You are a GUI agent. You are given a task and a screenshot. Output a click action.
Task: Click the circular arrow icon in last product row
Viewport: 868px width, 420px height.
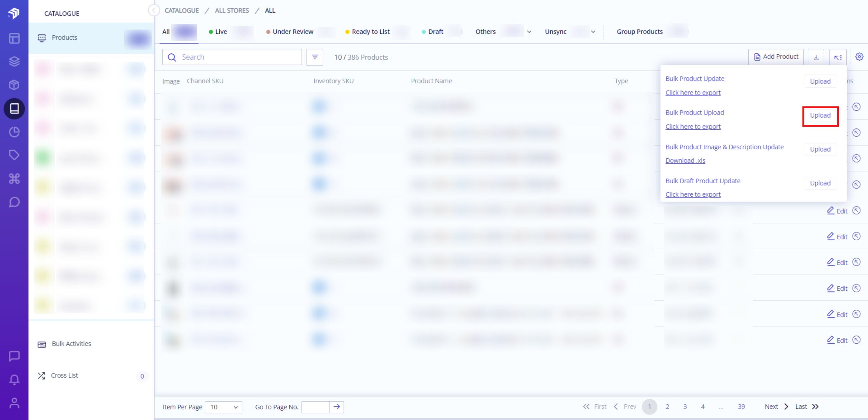click(857, 340)
